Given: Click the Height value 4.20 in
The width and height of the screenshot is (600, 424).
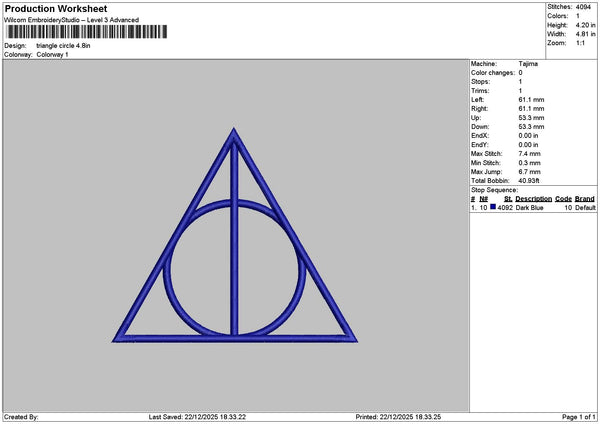Looking at the screenshot, I should pyautogui.click(x=585, y=25).
